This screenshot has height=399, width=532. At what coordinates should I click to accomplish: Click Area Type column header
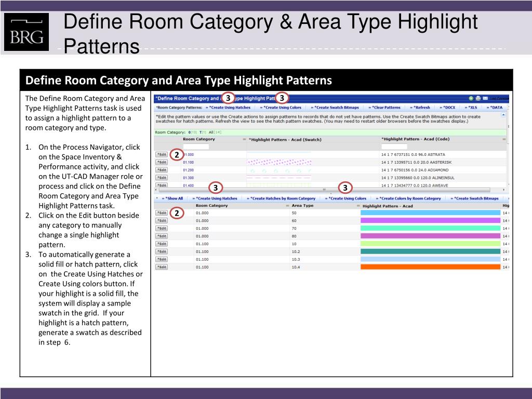[x=302, y=206]
